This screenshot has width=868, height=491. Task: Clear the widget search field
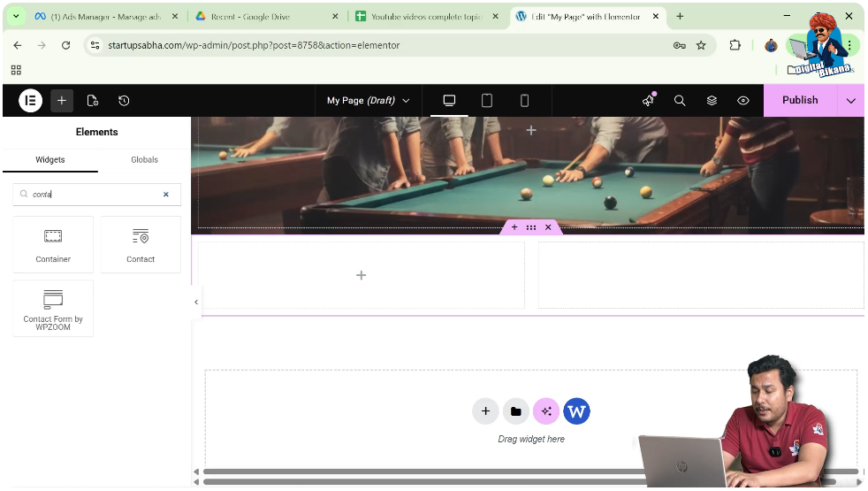pyautogui.click(x=165, y=195)
